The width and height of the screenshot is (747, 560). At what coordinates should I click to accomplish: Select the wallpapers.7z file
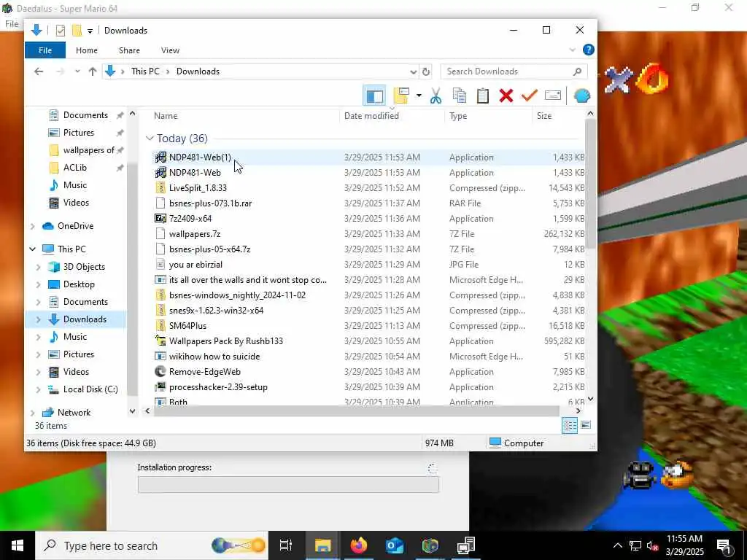(194, 234)
